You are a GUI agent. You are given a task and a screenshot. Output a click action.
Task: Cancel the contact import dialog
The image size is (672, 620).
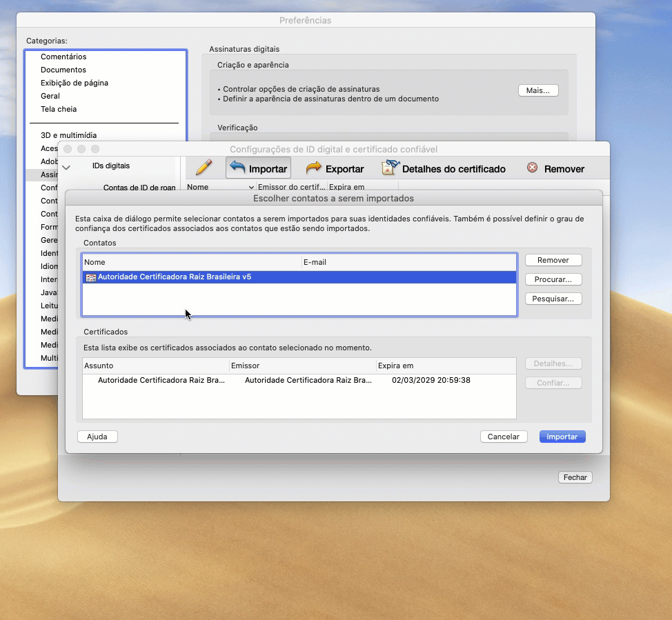(503, 437)
